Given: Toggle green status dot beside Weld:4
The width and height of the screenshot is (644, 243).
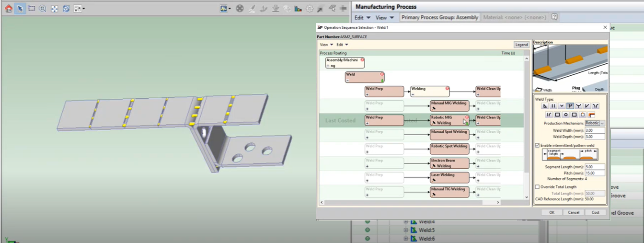Looking at the screenshot, I should pyautogui.click(x=368, y=221).
